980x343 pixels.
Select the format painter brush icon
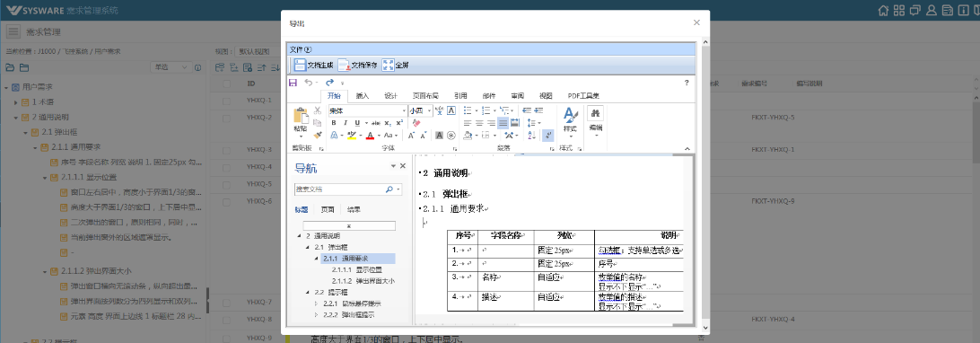pyautogui.click(x=318, y=135)
